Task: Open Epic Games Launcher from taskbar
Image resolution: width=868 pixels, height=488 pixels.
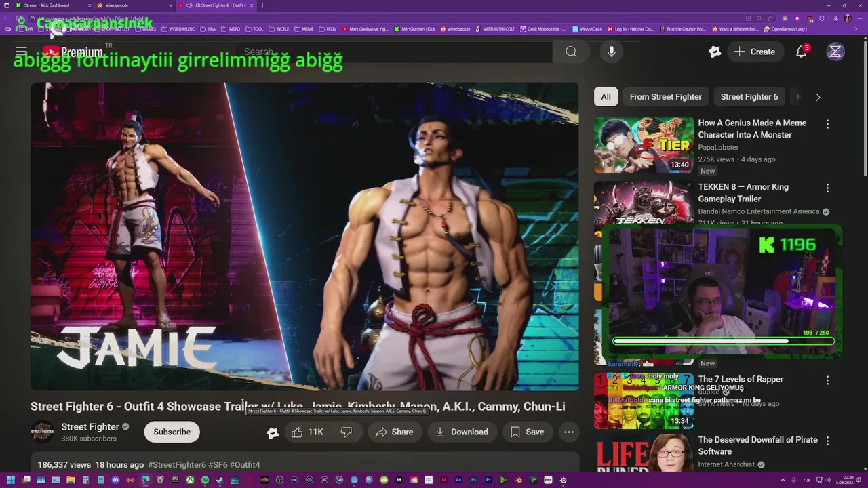Action: (175, 480)
